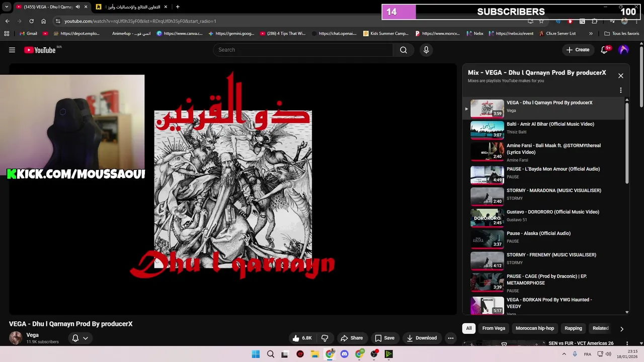Open the browser extensions puzzle icon
The height and width of the screenshot is (362, 644).
pyautogui.click(x=594, y=21)
